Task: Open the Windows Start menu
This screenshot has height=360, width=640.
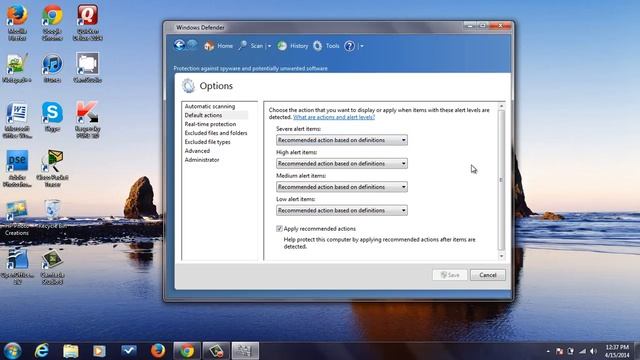Action: [x=13, y=351]
